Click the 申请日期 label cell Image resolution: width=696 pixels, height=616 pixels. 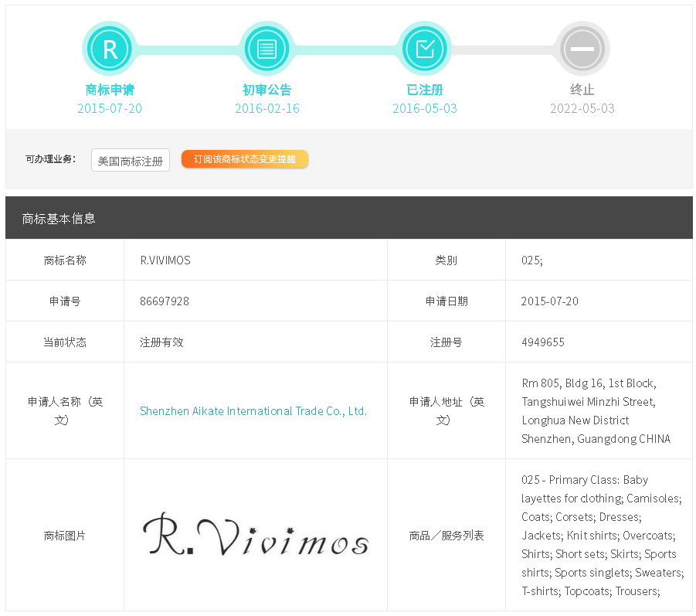[446, 301]
